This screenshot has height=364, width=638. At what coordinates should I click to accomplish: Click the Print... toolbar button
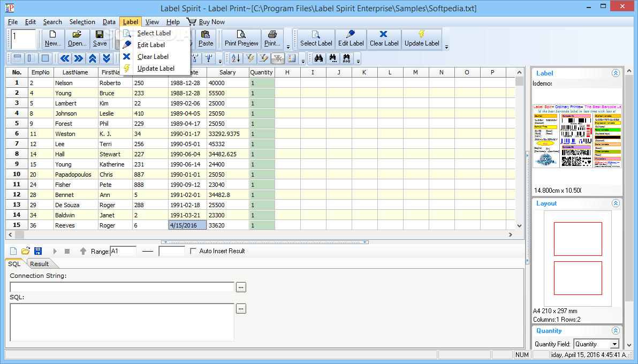pos(272,39)
